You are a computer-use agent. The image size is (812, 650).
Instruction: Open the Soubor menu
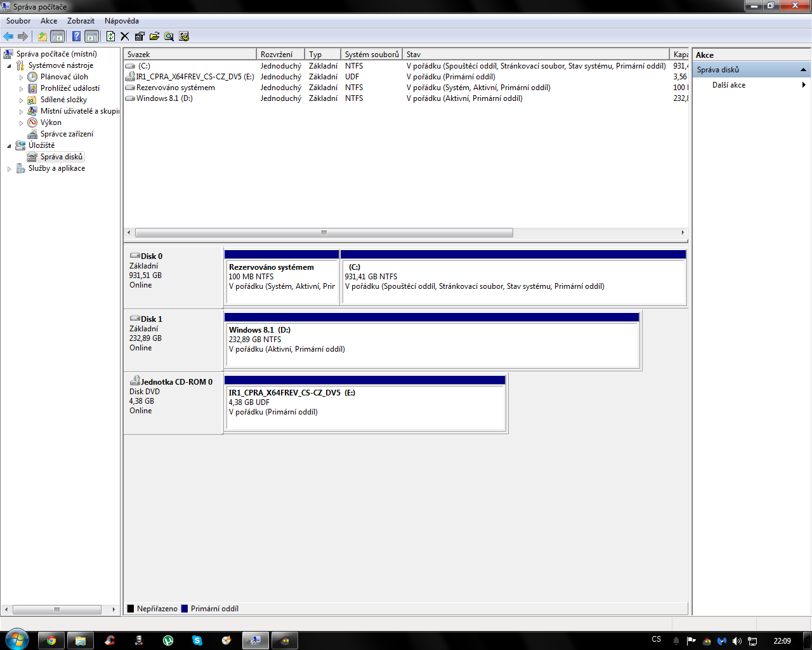point(18,21)
